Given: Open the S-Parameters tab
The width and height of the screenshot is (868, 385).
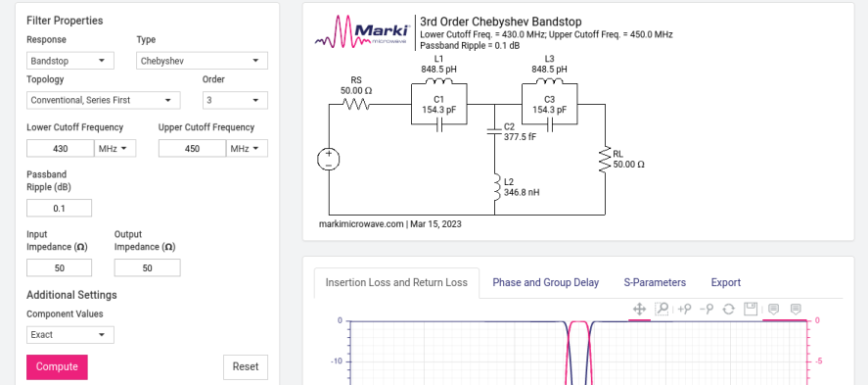Looking at the screenshot, I should point(655,282).
